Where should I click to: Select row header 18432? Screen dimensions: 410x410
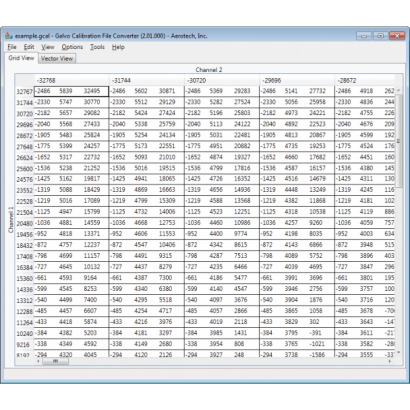(25, 245)
